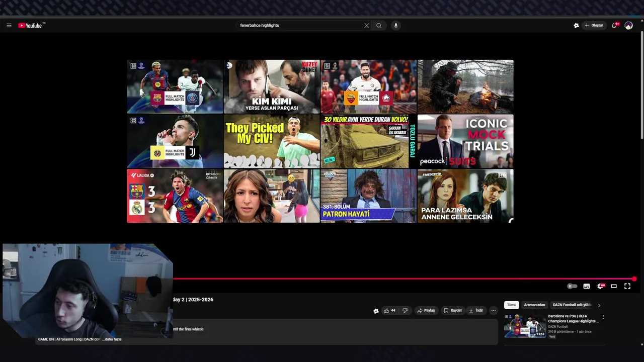
Task: Select the 'Aramanızdan' filter chip
Action: point(534,305)
